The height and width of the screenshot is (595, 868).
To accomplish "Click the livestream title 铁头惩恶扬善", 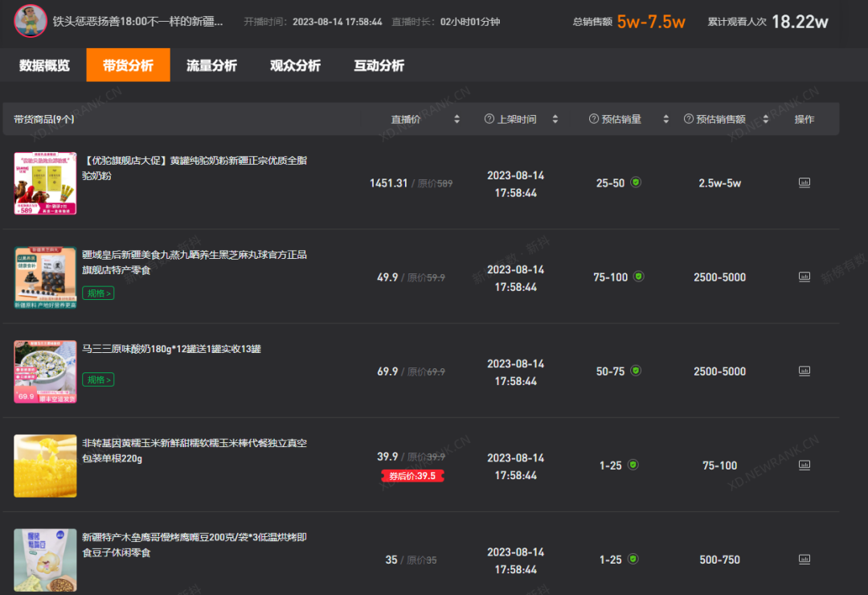I will coord(138,22).
